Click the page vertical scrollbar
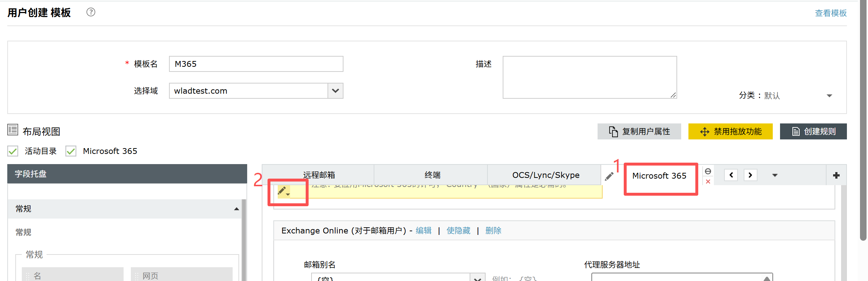868x281 pixels. click(863, 120)
